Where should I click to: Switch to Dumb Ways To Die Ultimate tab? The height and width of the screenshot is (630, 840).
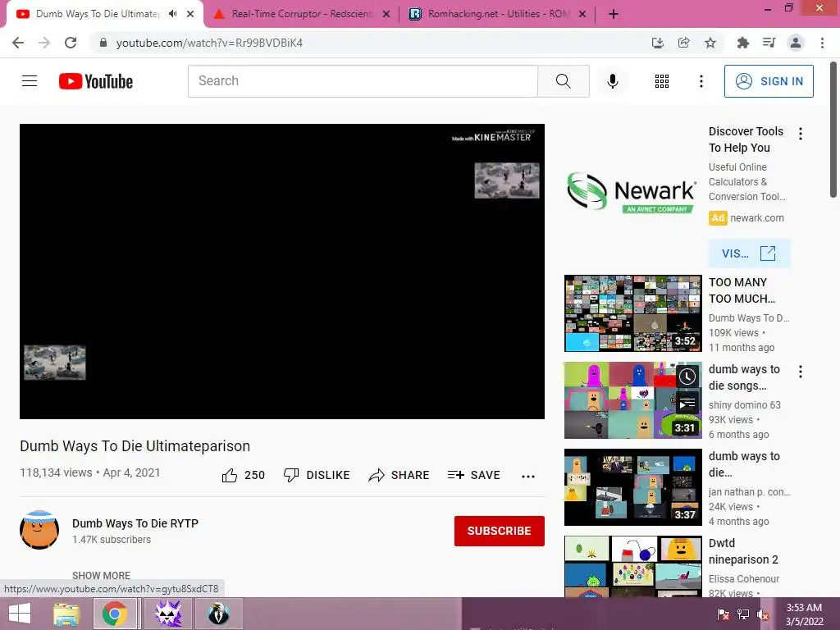(x=97, y=14)
